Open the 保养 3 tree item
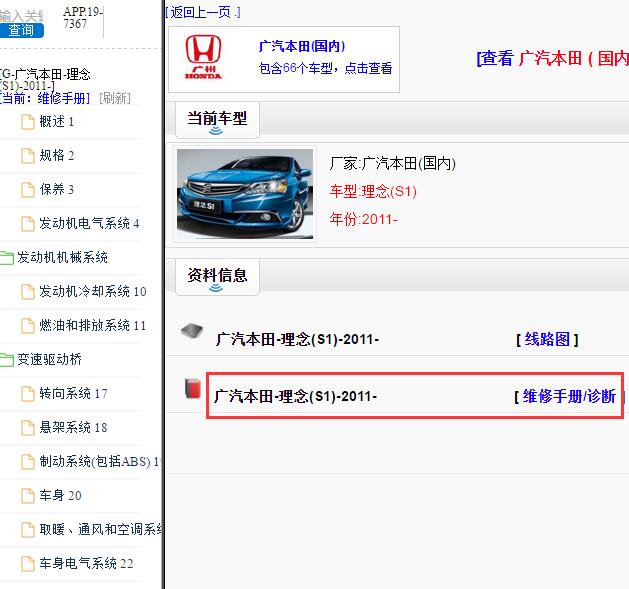 coord(57,189)
